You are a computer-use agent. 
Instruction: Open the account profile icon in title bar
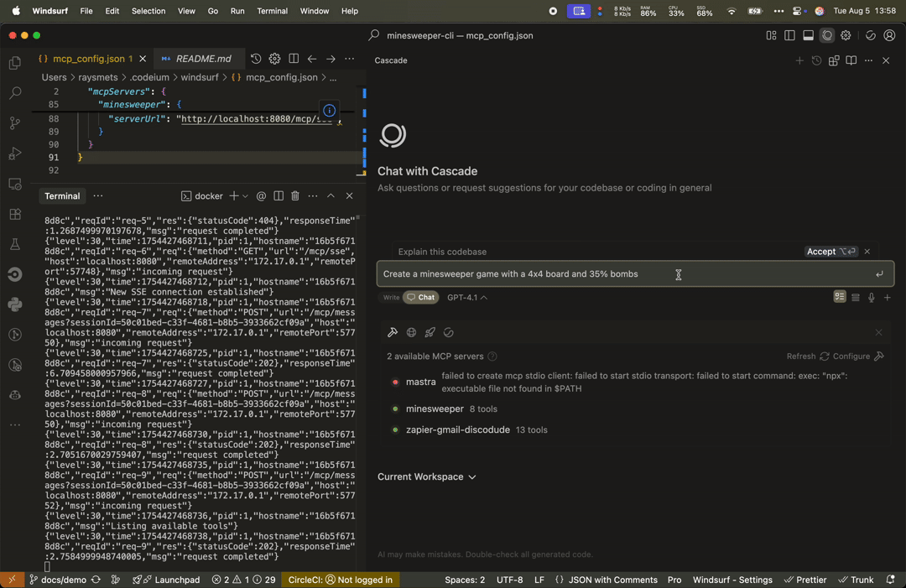click(890, 36)
